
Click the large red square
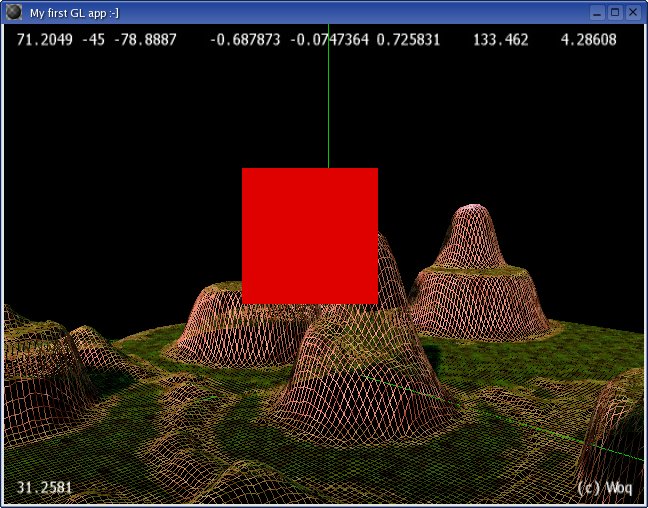310,235
